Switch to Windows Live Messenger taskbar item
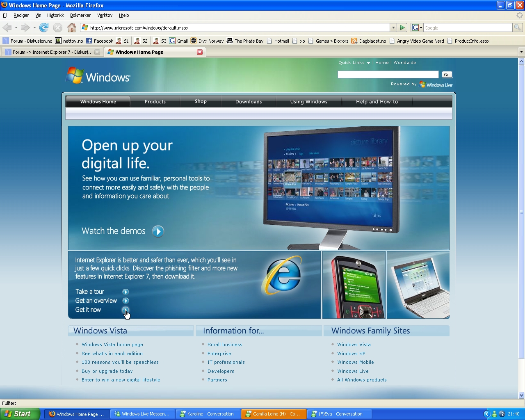Image resolution: width=525 pixels, height=420 pixels. pyautogui.click(x=142, y=414)
